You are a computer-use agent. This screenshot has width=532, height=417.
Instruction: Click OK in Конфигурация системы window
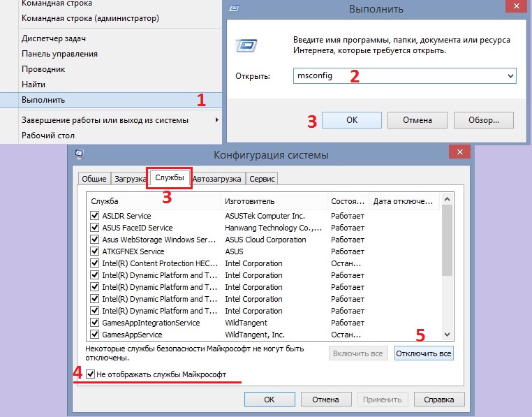(269, 400)
